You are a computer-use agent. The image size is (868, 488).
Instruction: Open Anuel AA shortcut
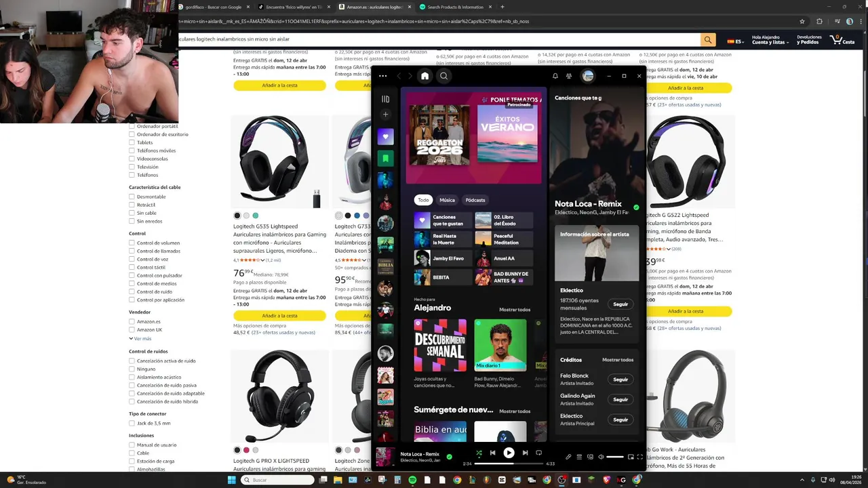point(504,258)
